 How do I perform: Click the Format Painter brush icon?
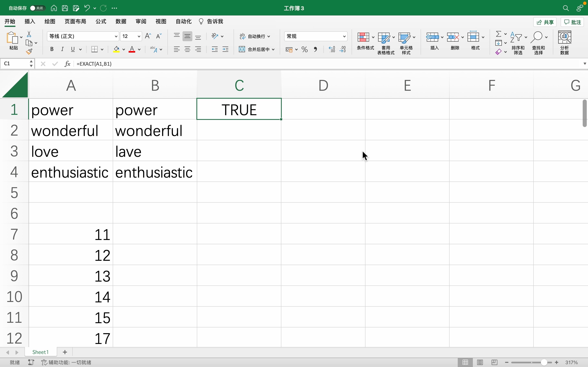pos(29,52)
